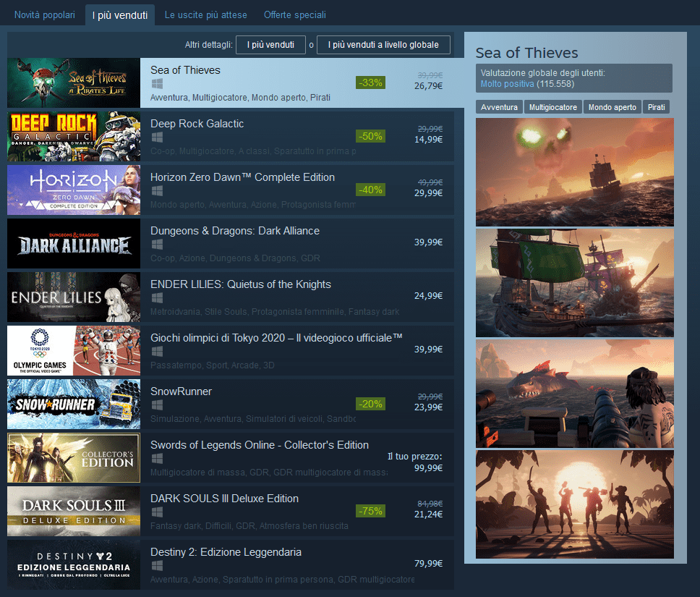Screen dimensions: 700x597
Task: Click Windows icon under Destiny 2 title
Action: [x=157, y=566]
